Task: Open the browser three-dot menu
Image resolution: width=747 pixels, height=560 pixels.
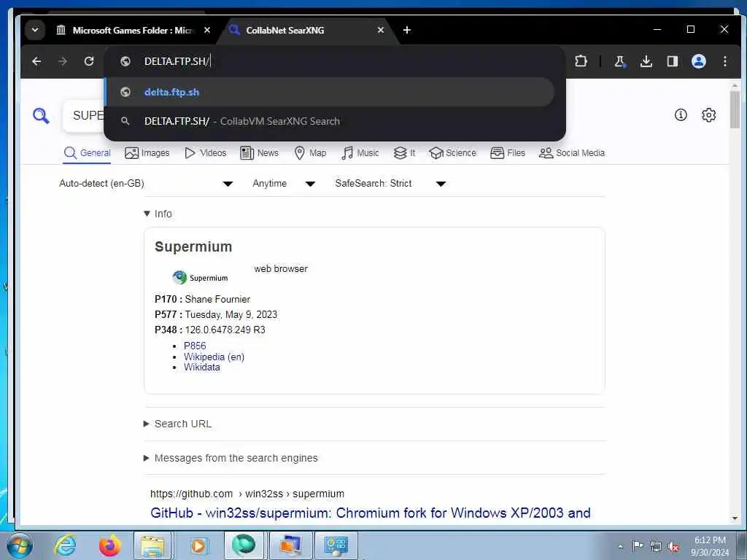Action: 724,61
